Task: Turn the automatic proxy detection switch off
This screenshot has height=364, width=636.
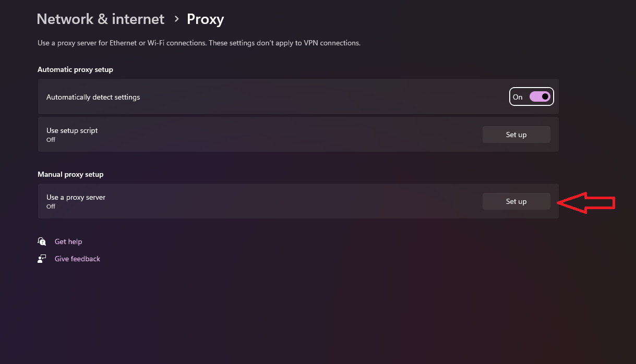Action: coord(539,96)
